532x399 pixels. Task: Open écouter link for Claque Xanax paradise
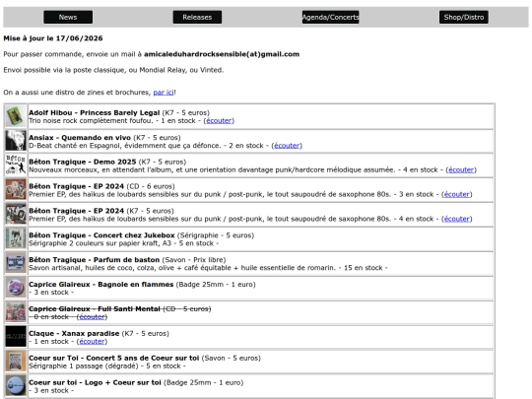(x=92, y=341)
